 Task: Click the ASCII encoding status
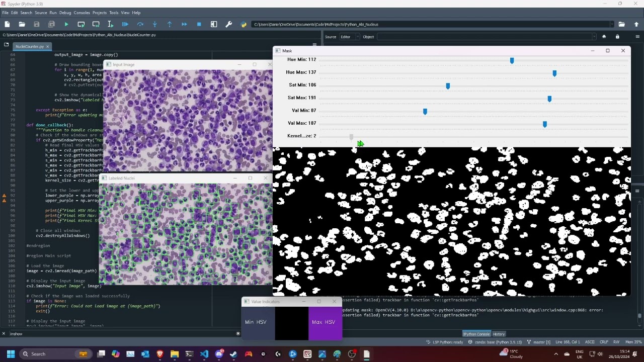click(590, 342)
